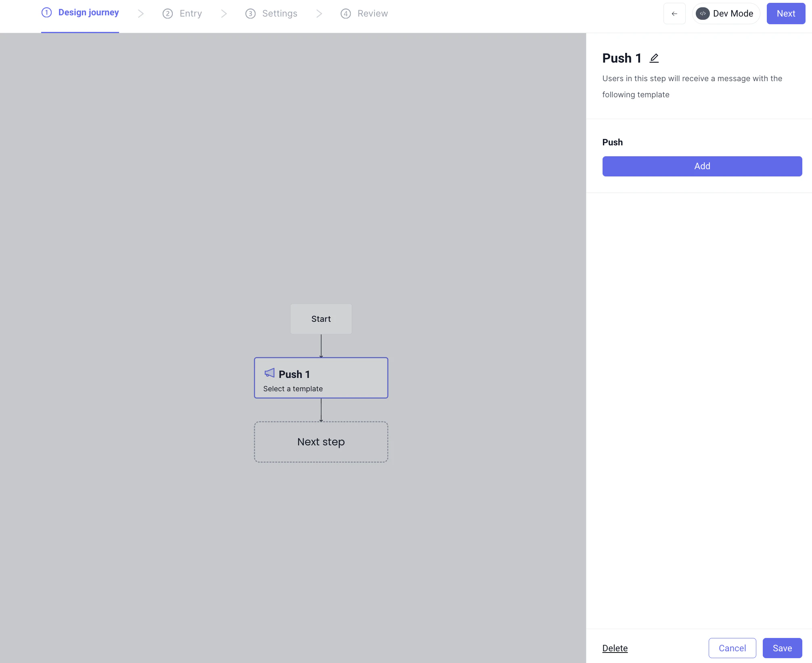Click the Start node on canvas
Viewport: 812px width, 663px height.
pyautogui.click(x=321, y=319)
